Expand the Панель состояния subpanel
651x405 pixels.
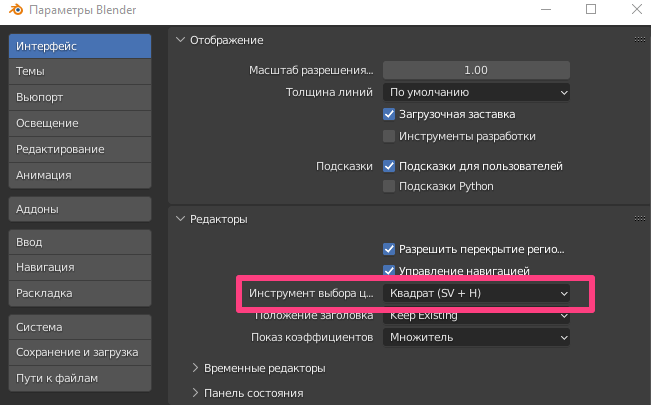point(196,393)
